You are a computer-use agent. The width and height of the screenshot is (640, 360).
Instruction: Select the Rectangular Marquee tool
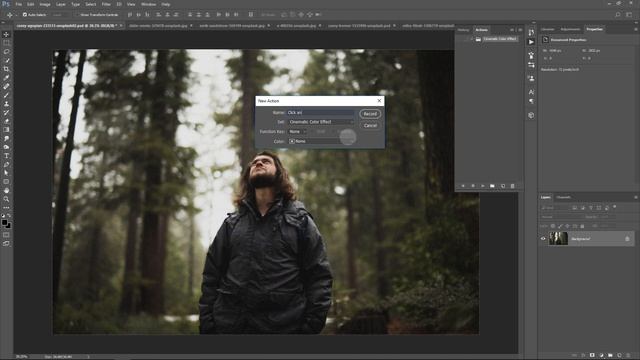click(x=6, y=43)
